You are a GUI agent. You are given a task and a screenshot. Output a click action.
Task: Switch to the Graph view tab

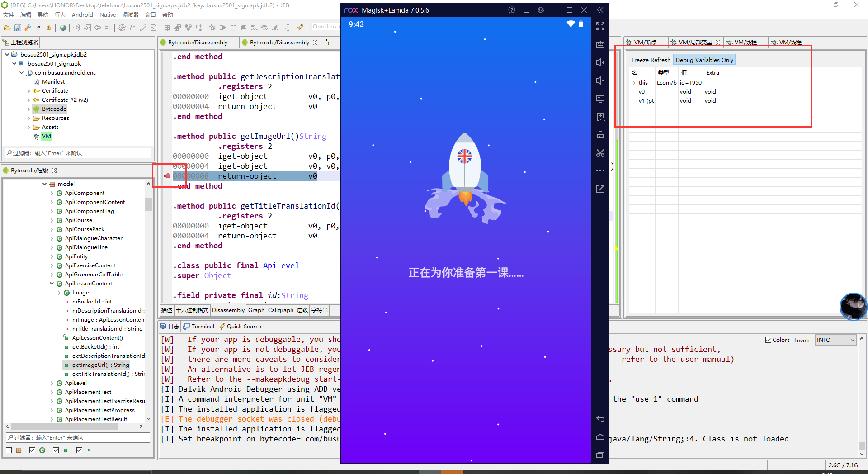[x=256, y=310]
